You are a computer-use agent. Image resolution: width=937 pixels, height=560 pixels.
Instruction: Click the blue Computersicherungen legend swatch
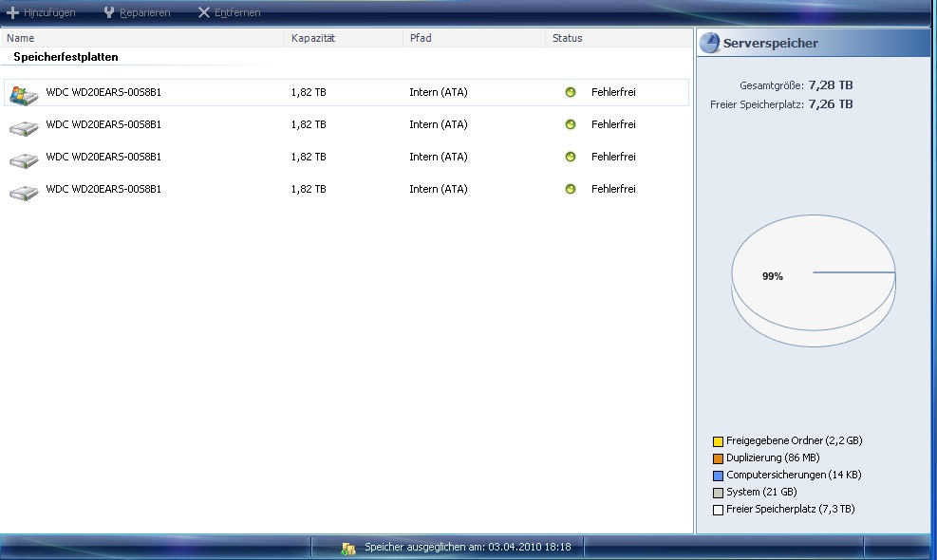coord(718,476)
